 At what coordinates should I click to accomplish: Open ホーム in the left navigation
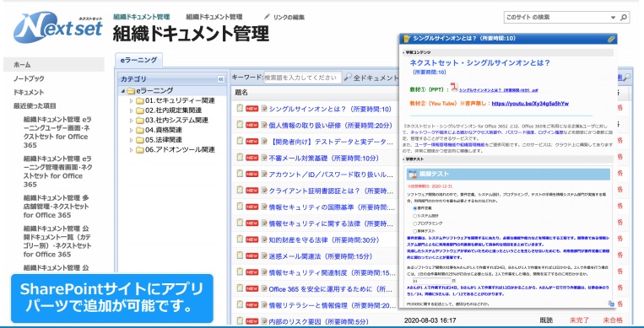[22, 64]
